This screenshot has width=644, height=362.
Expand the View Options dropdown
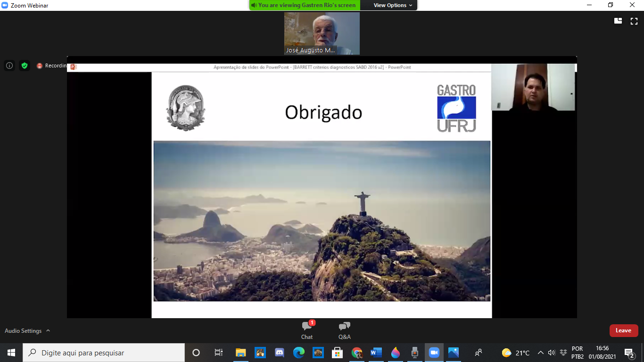393,5
